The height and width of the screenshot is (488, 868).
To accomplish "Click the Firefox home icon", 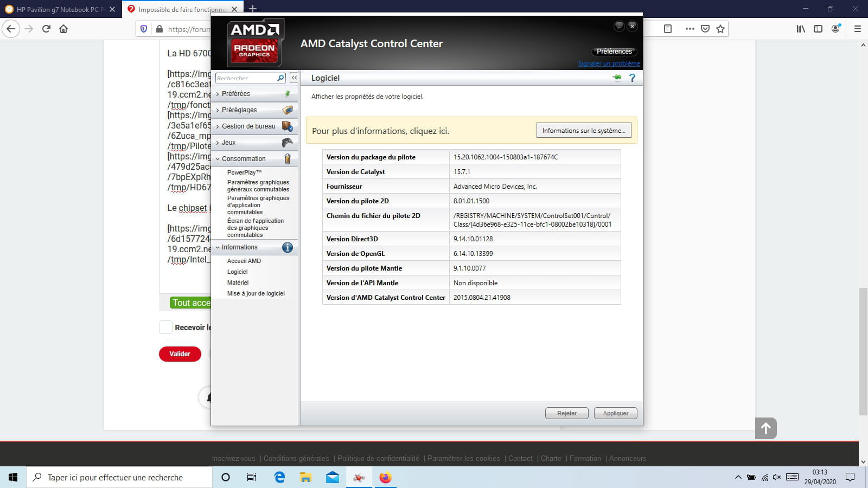I will coord(63,29).
